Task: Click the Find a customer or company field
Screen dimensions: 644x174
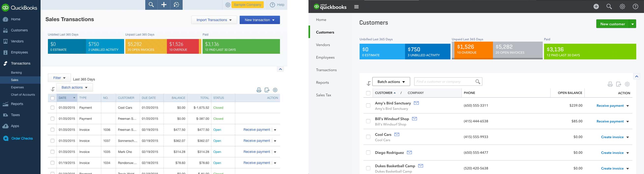Action: pos(448,82)
